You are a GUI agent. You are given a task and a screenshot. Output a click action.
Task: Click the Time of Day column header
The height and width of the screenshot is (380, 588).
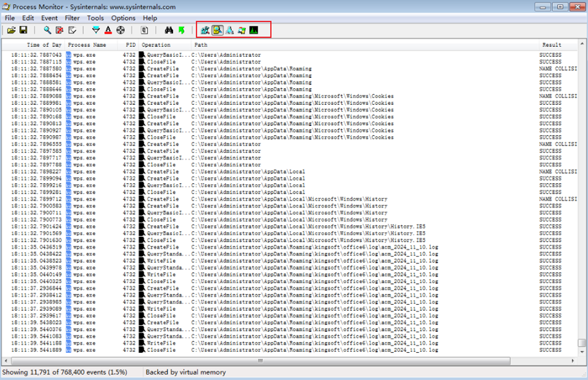pos(44,45)
